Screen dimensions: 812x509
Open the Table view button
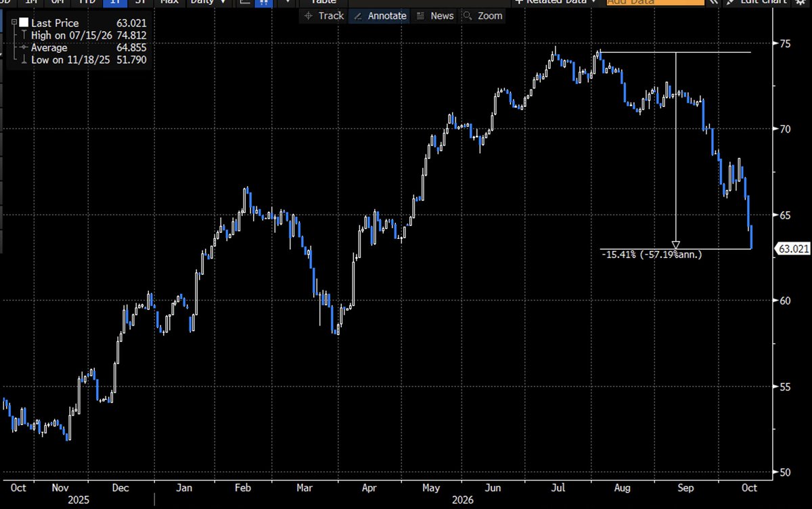323,2
